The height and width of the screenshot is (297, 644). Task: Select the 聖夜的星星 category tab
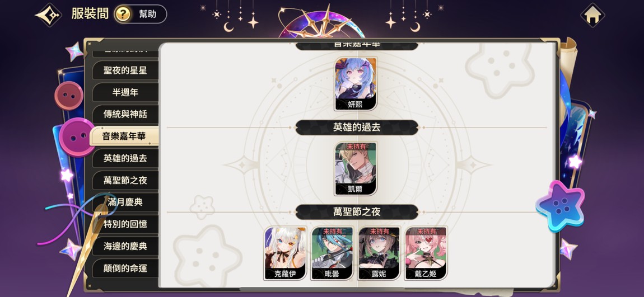click(x=125, y=70)
